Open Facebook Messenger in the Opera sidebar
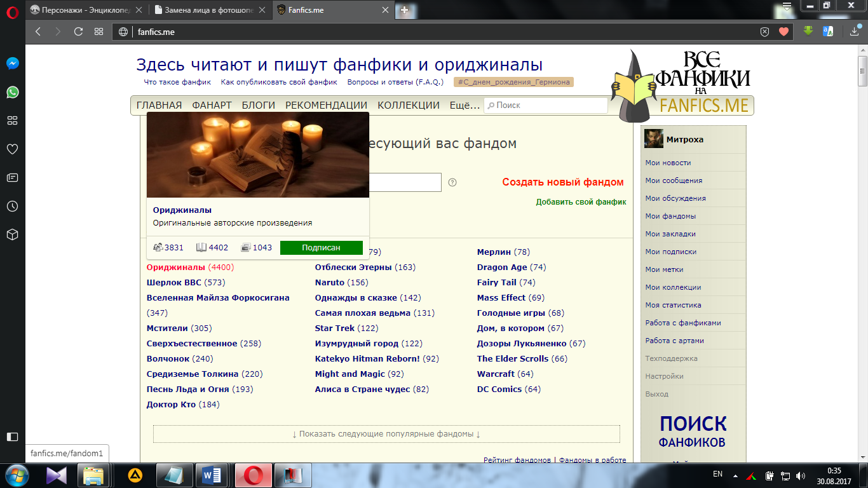Viewport: 868px width, 488px height. [12, 64]
